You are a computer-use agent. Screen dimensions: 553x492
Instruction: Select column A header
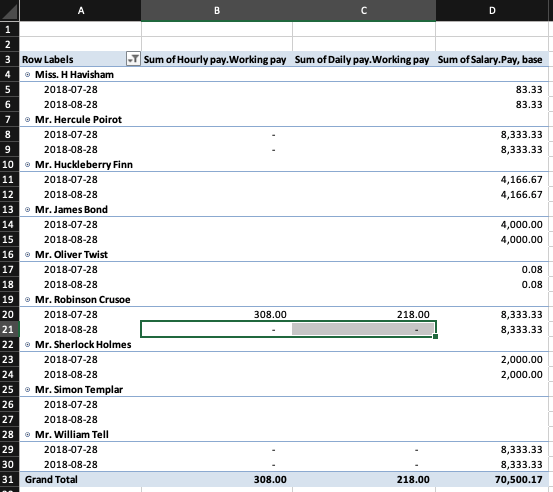point(81,11)
